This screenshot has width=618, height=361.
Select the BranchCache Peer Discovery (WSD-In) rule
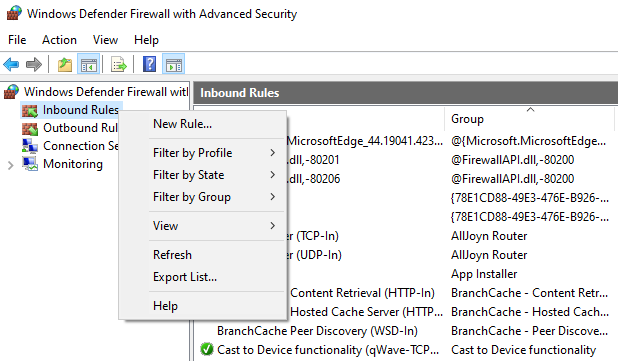pyautogui.click(x=317, y=331)
